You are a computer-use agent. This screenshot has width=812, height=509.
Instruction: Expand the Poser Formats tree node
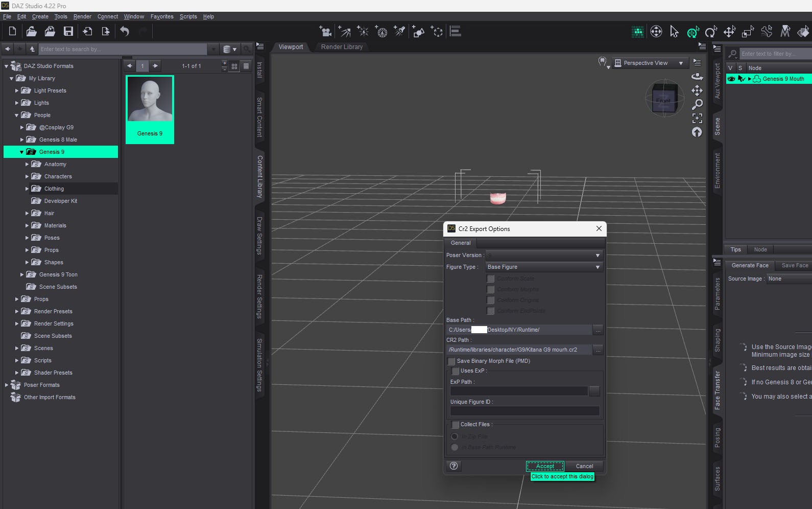[x=6, y=385]
